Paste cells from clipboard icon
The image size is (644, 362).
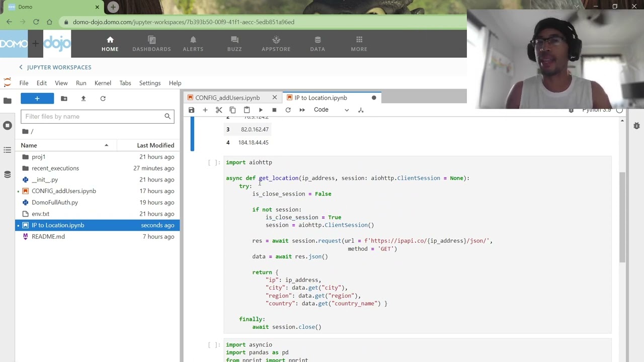(247, 110)
